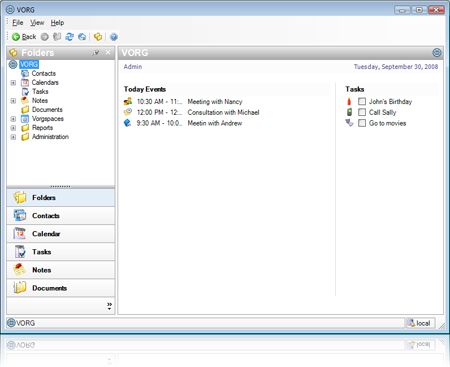Click the Go to movies task label

(x=387, y=123)
